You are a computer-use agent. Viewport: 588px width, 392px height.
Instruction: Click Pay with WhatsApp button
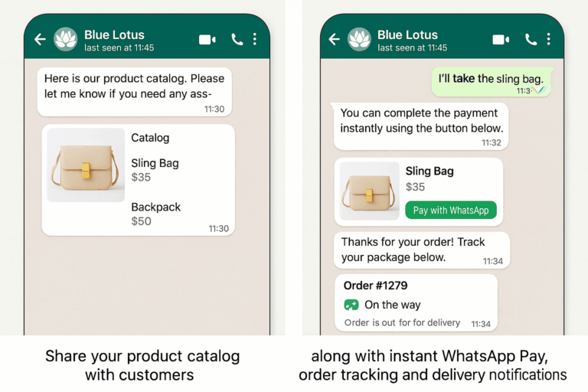pyautogui.click(x=451, y=210)
